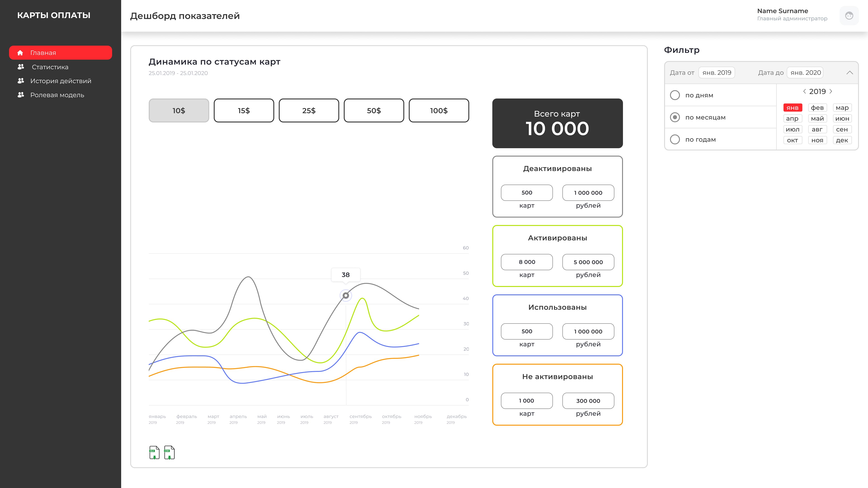Pick фев in the month grid

pos(817,108)
